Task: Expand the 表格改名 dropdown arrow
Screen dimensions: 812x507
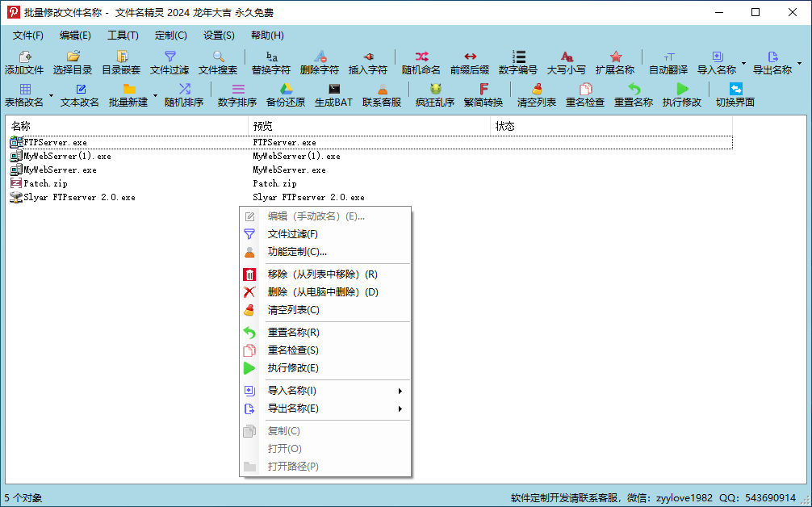Action: point(50,93)
